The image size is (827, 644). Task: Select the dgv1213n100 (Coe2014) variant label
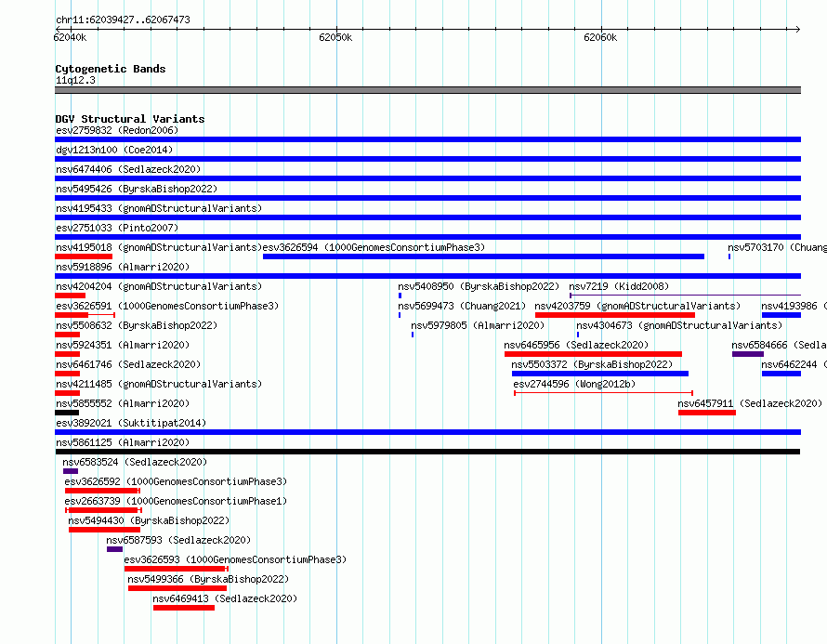(114, 150)
